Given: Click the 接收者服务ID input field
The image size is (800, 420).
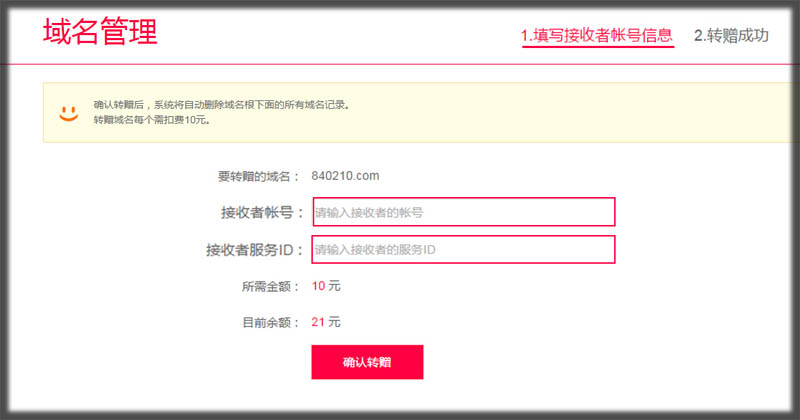Looking at the screenshot, I should tap(463, 250).
